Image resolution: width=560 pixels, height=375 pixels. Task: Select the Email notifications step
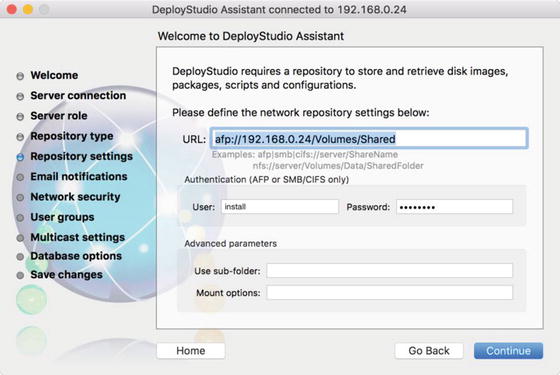pyautogui.click(x=79, y=176)
